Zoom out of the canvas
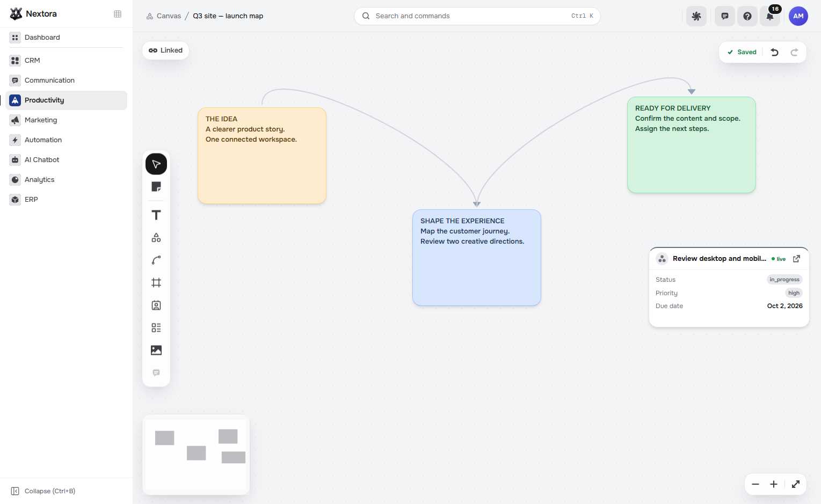Image resolution: width=821 pixels, height=504 pixels. [755, 484]
